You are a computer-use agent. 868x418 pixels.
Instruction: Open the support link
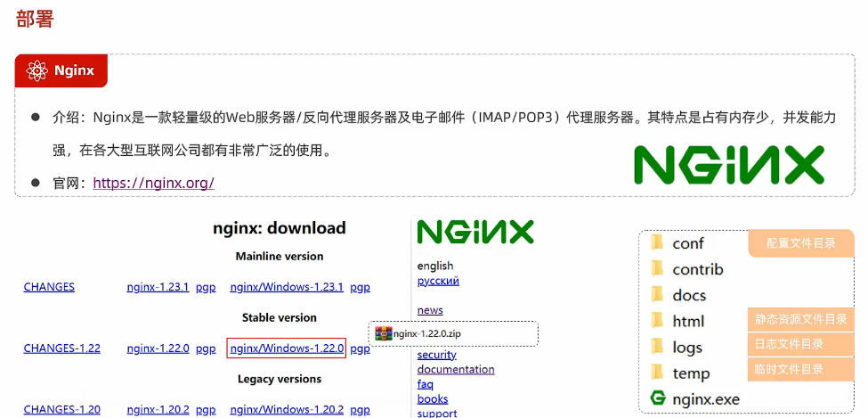click(437, 413)
